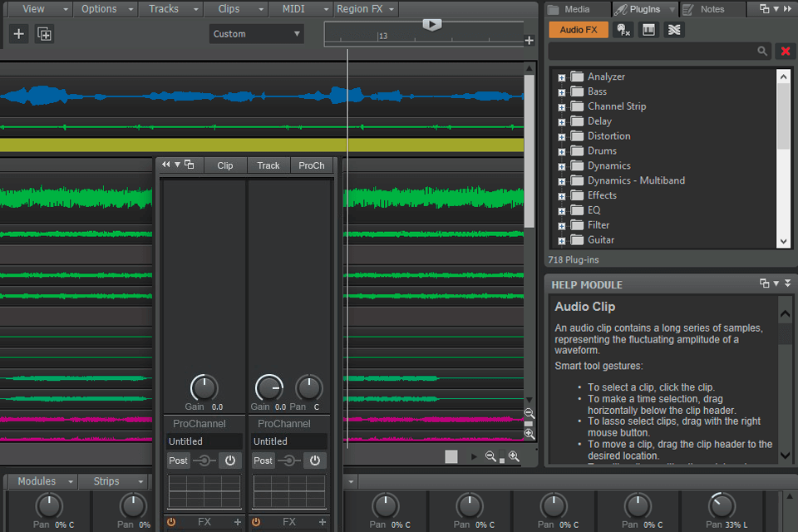Open the console Strips dropdown

(x=113, y=481)
